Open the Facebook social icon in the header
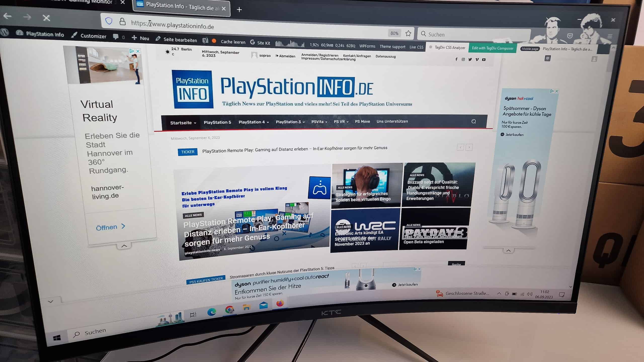This screenshot has width=644, height=362. point(456,59)
